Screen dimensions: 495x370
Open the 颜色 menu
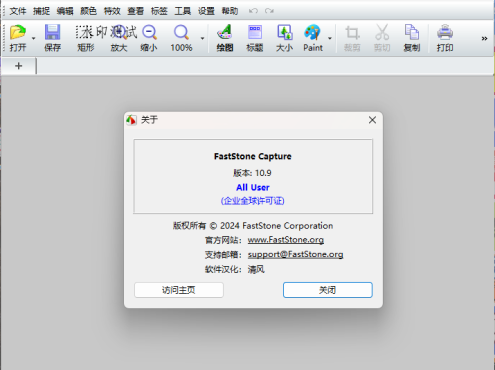point(88,11)
